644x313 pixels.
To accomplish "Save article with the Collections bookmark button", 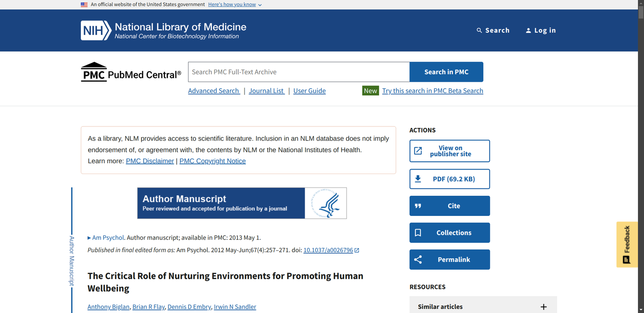I will tap(449, 233).
